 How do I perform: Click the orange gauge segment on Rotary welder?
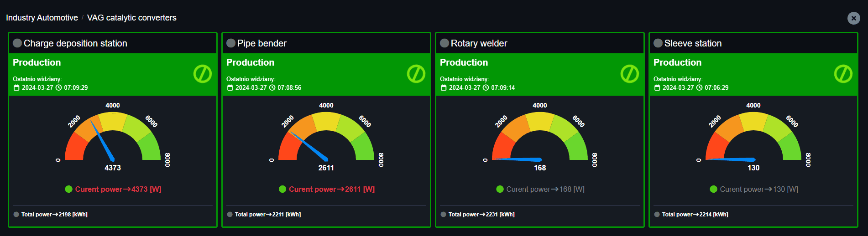pyautogui.click(x=516, y=128)
